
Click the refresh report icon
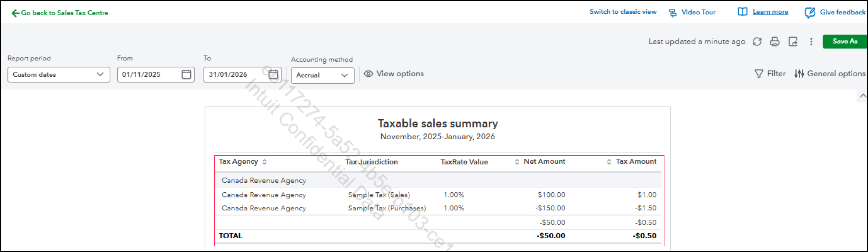click(x=757, y=41)
